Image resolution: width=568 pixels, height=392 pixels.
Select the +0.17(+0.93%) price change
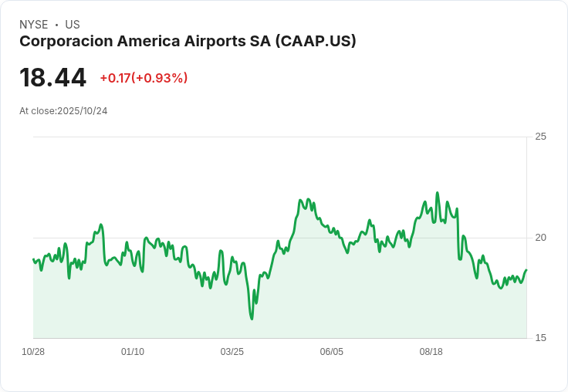144,78
